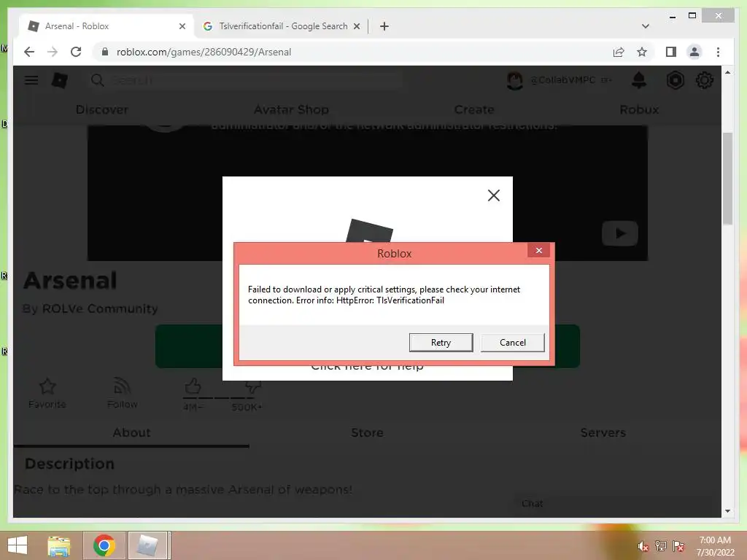Expand the tab search dropdown arrow
This screenshot has width=747, height=560.
(x=646, y=26)
